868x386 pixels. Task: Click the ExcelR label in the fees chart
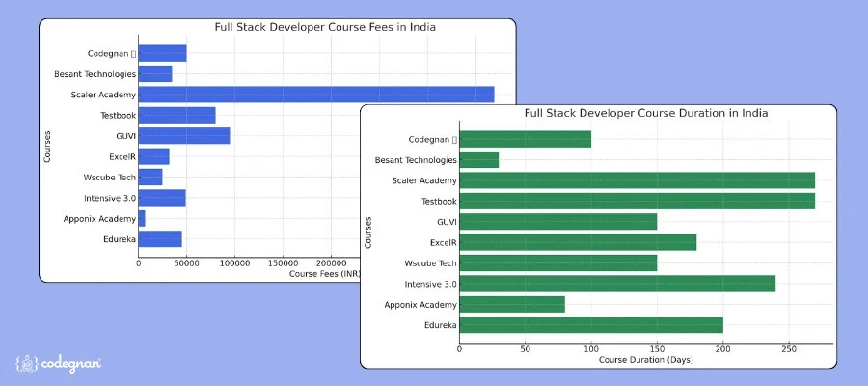122,156
